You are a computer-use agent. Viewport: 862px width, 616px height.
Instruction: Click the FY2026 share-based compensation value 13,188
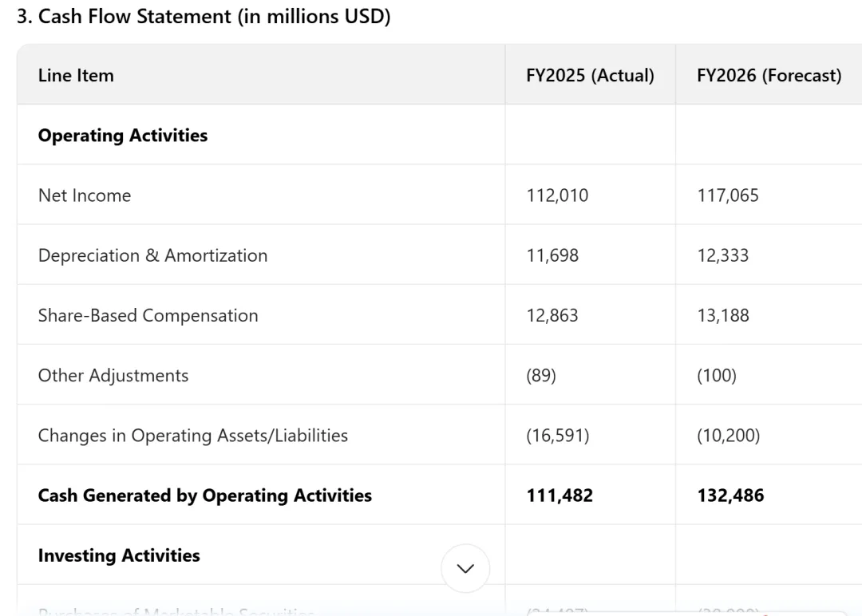click(723, 315)
